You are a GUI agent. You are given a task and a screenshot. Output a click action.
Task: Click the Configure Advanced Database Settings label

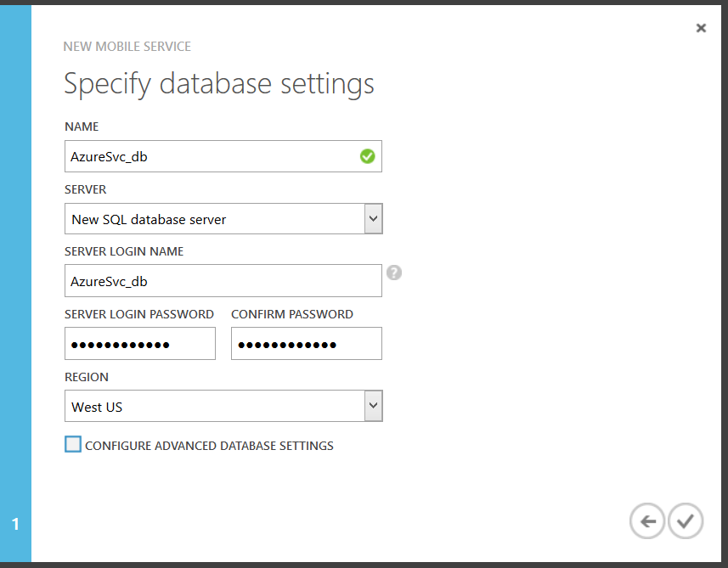coord(209,446)
